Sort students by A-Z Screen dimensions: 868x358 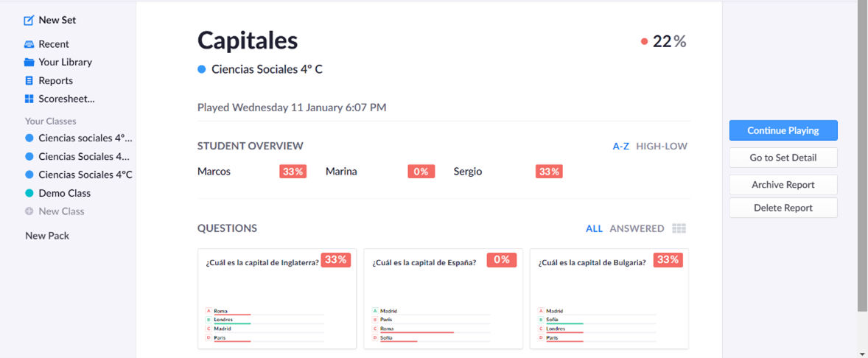620,147
